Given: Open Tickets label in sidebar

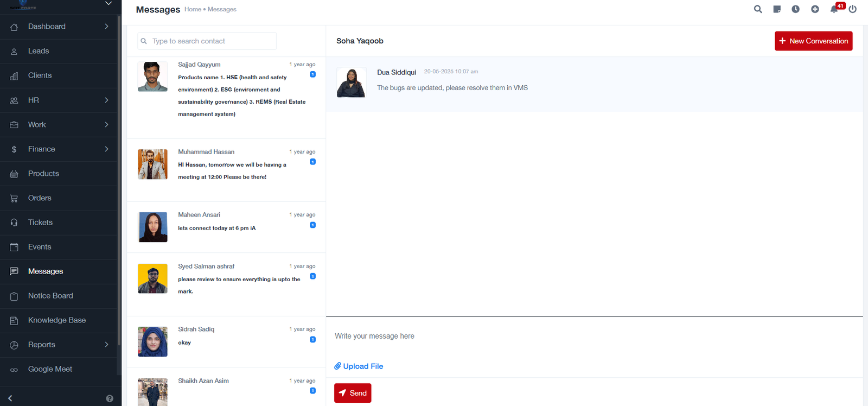Looking at the screenshot, I should 40,223.
